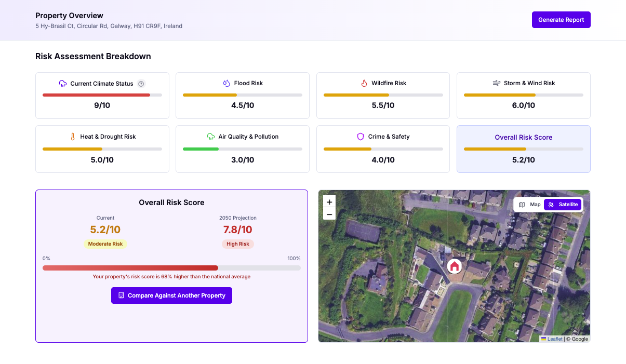The width and height of the screenshot is (626, 364).
Task: Click the red home marker on the map
Action: [x=455, y=266]
